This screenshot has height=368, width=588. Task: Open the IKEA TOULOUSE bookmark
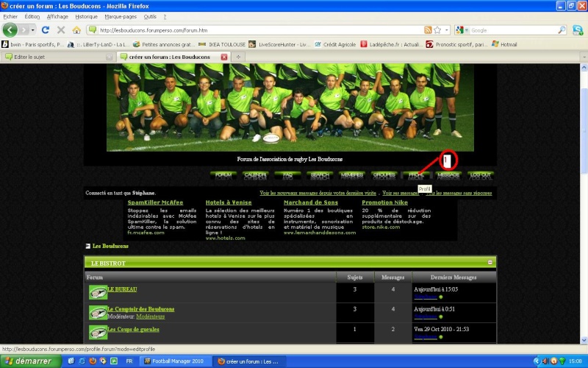[x=222, y=44]
